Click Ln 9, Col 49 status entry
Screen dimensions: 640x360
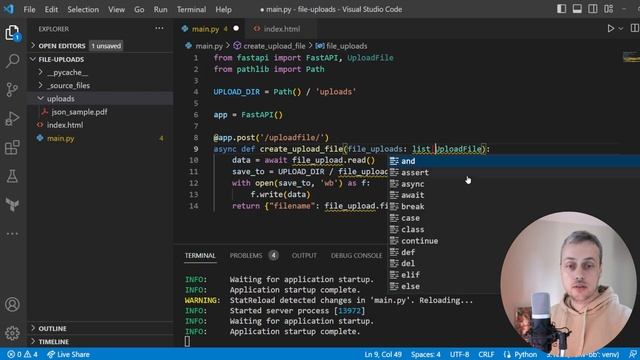point(383,354)
